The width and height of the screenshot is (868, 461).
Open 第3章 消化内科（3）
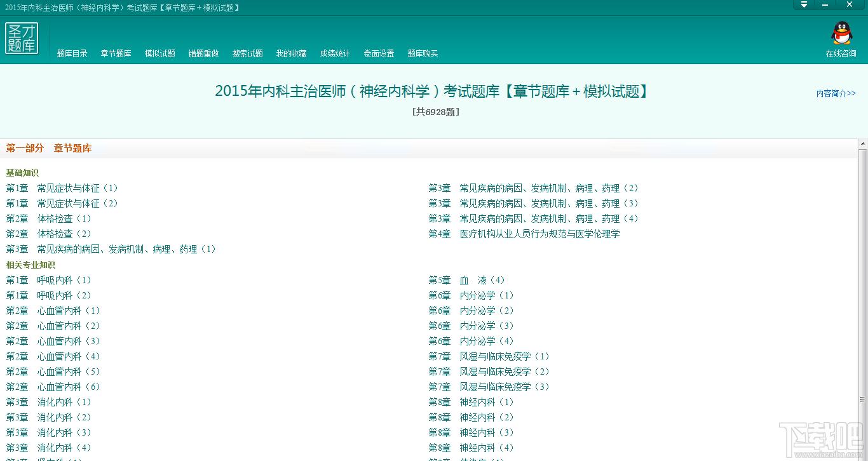[49, 432]
